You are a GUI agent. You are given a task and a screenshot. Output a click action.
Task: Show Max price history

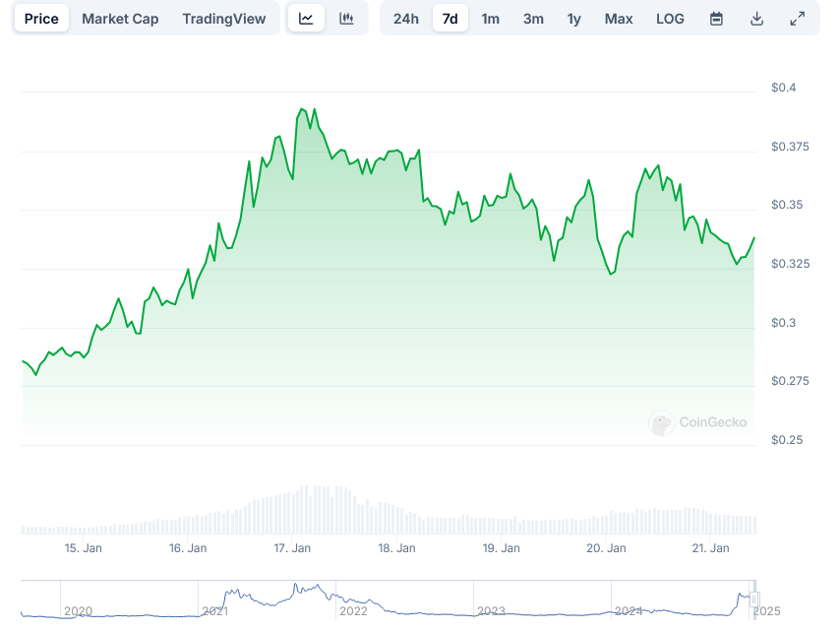(619, 19)
